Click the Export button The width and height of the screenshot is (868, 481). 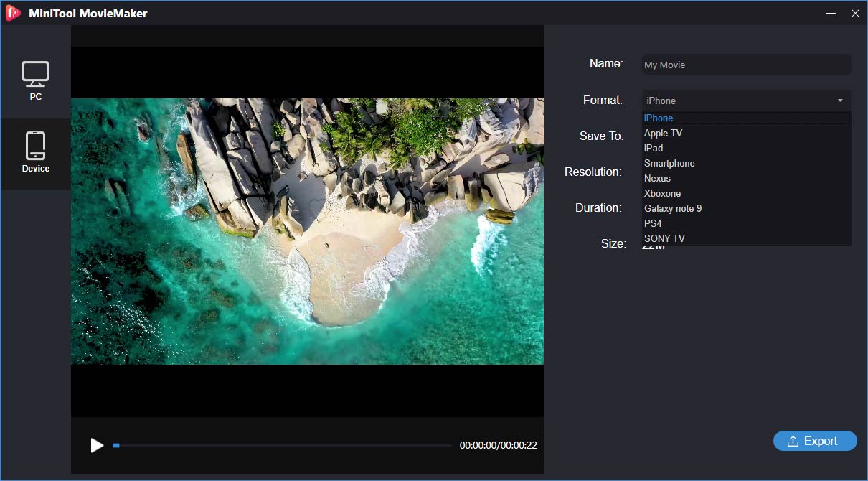tap(815, 441)
